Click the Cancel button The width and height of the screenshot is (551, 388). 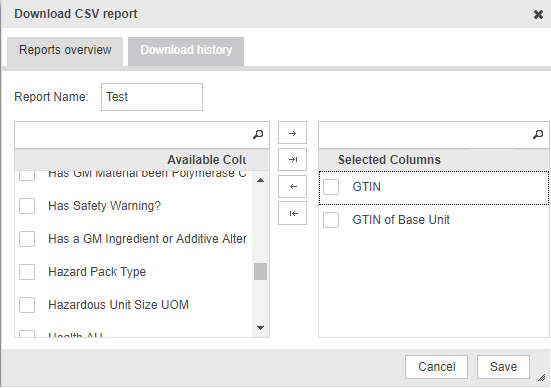point(436,367)
